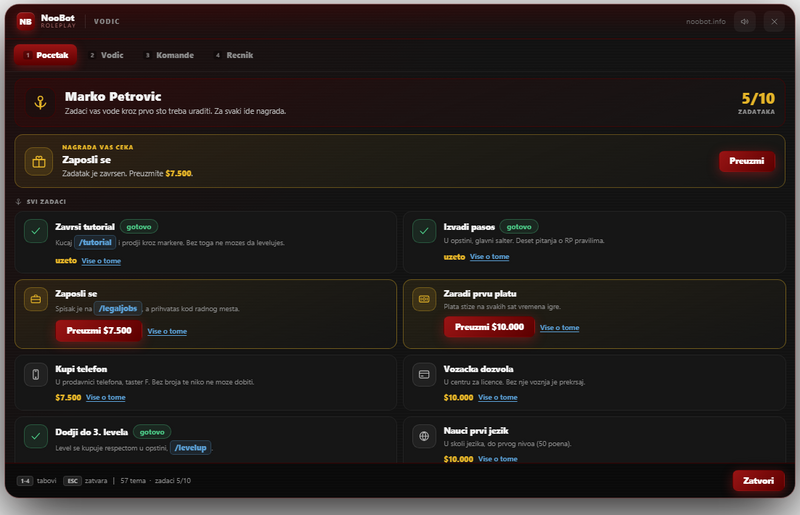Click the checkmark icon for Izvadi pasos
The image size is (800, 515).
(x=424, y=231)
